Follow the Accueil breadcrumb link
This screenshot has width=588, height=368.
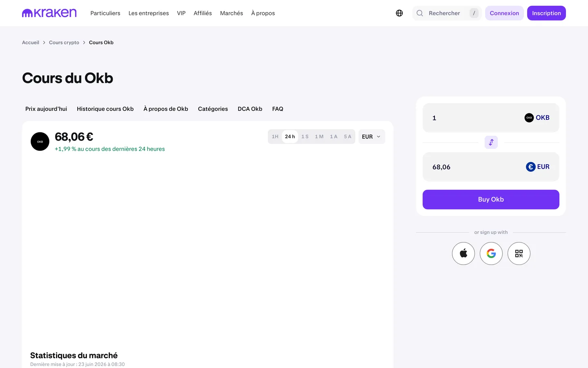tap(31, 43)
